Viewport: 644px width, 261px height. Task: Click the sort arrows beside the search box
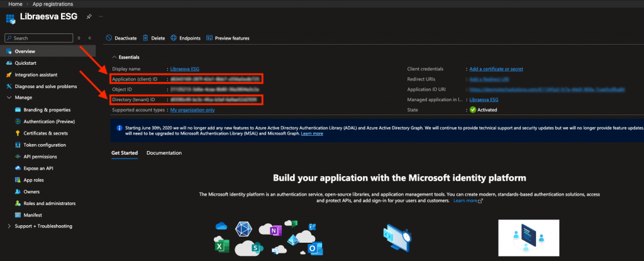79,38
